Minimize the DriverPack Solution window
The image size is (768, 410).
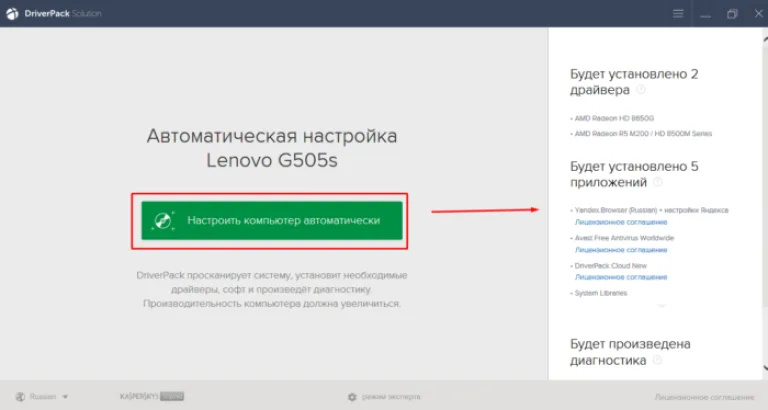click(705, 14)
